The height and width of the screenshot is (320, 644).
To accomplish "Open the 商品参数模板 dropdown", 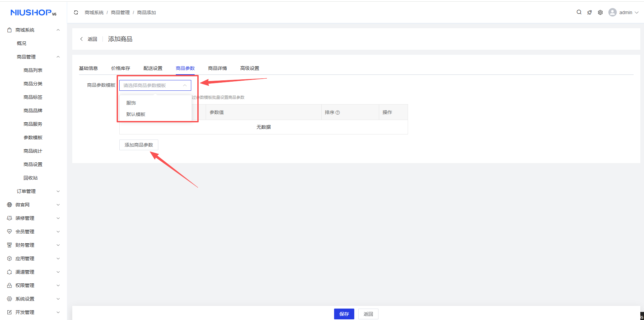I will pos(155,85).
